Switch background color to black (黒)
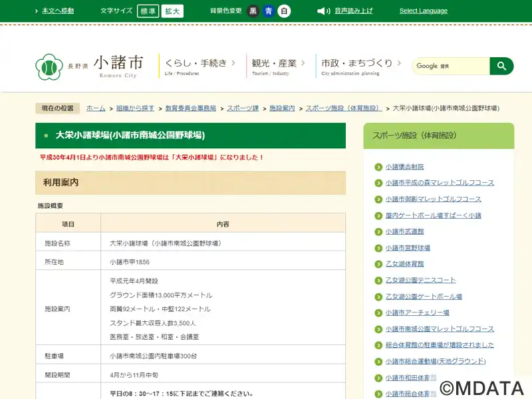Screen dimensions: 532x399 [253, 11]
